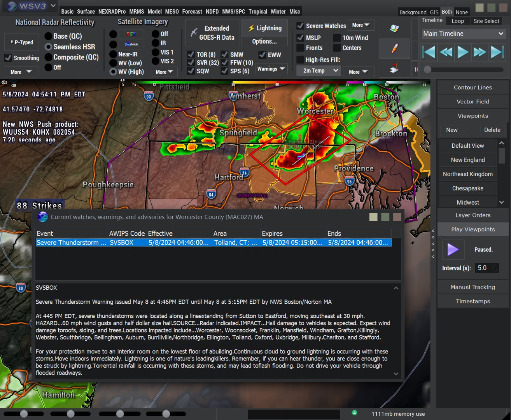Image resolution: width=511 pixels, height=420 pixels.
Task: Select the orange drawing pen tool
Action: [x=394, y=49]
